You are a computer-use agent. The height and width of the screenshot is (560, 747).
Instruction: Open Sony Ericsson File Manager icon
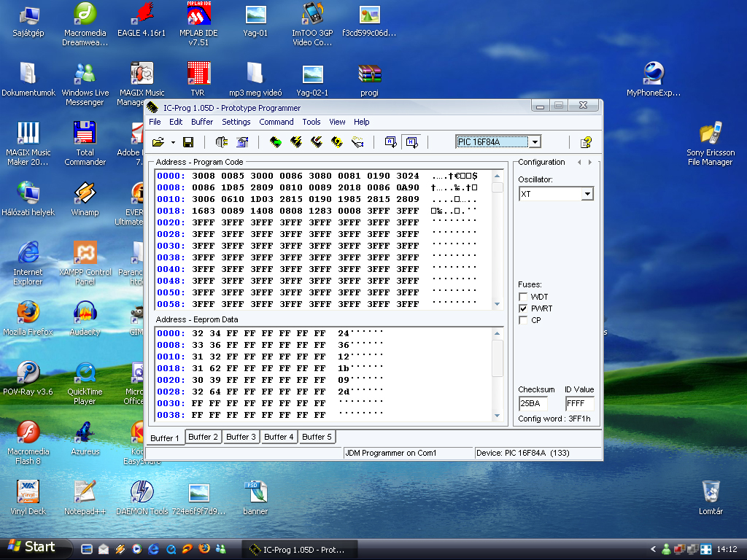pos(711,143)
